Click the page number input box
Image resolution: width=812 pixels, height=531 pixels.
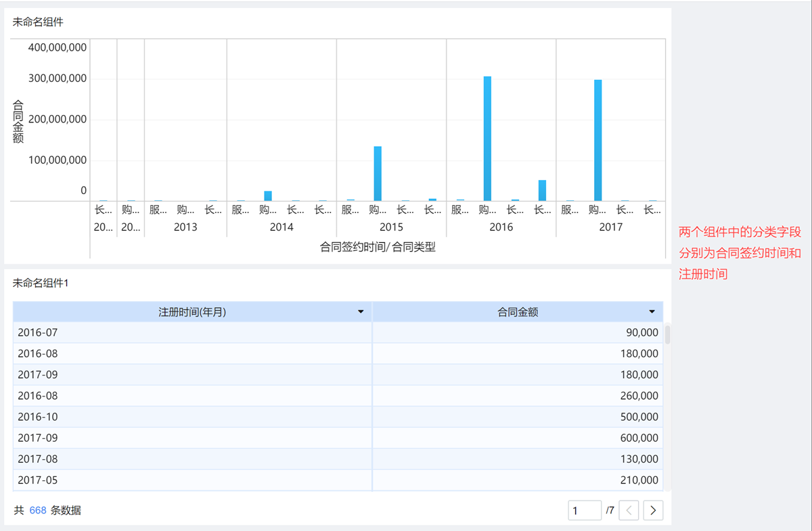pos(585,511)
